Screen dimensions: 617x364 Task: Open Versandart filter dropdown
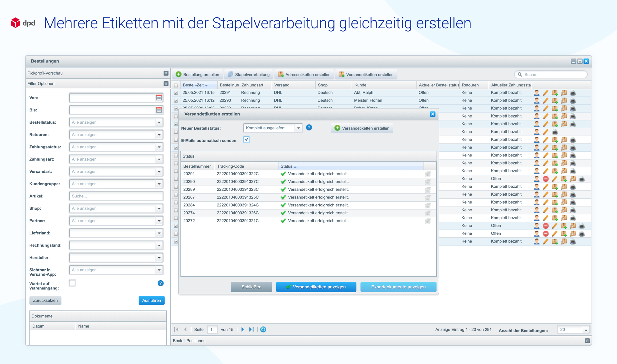(159, 172)
